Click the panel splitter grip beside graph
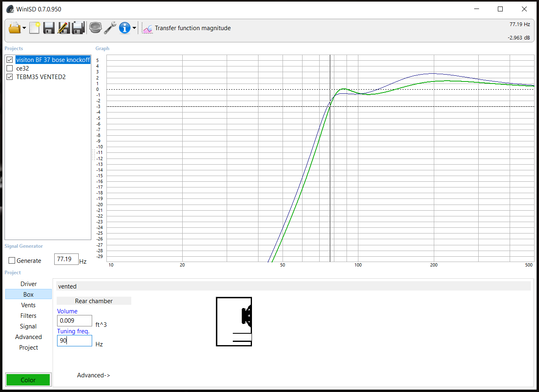The height and width of the screenshot is (392, 539). click(93, 155)
